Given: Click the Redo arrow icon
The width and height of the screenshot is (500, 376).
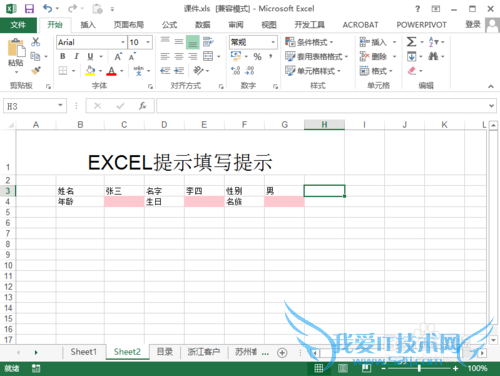Looking at the screenshot, I should (72, 9).
